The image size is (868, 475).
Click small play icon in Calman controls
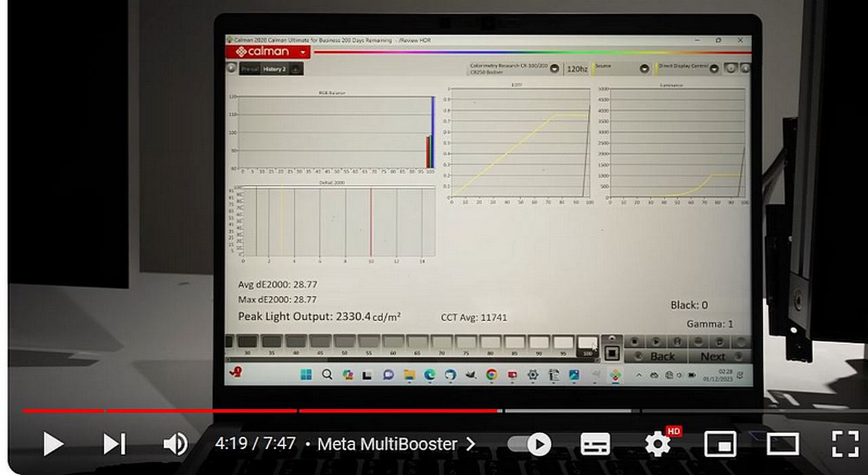coord(656,342)
